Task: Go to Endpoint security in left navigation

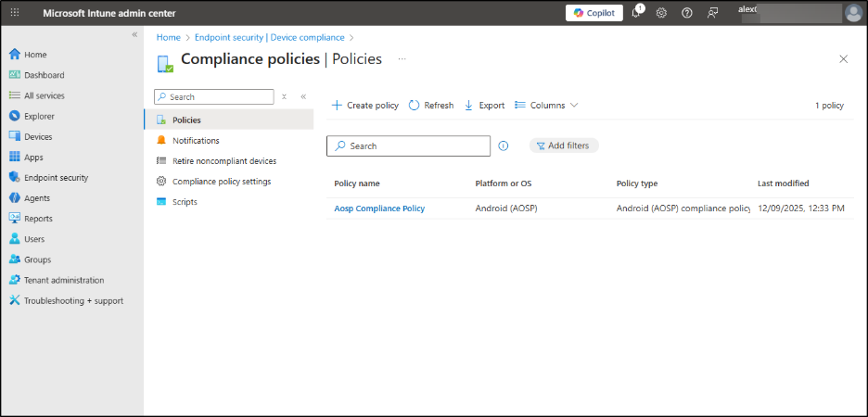Action: click(x=56, y=178)
